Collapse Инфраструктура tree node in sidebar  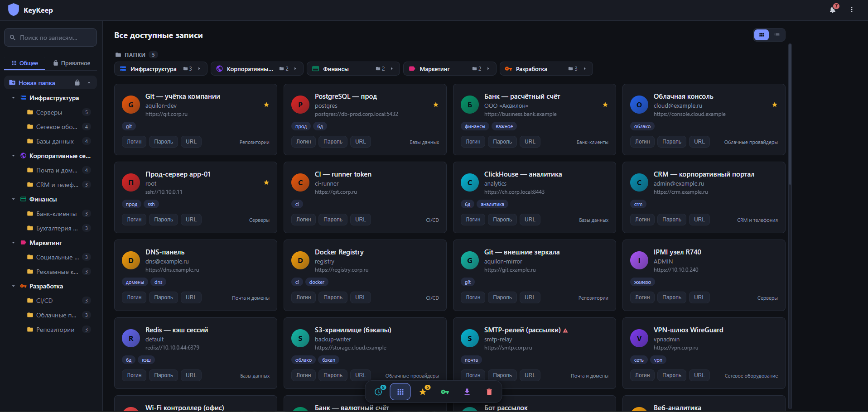(13, 98)
